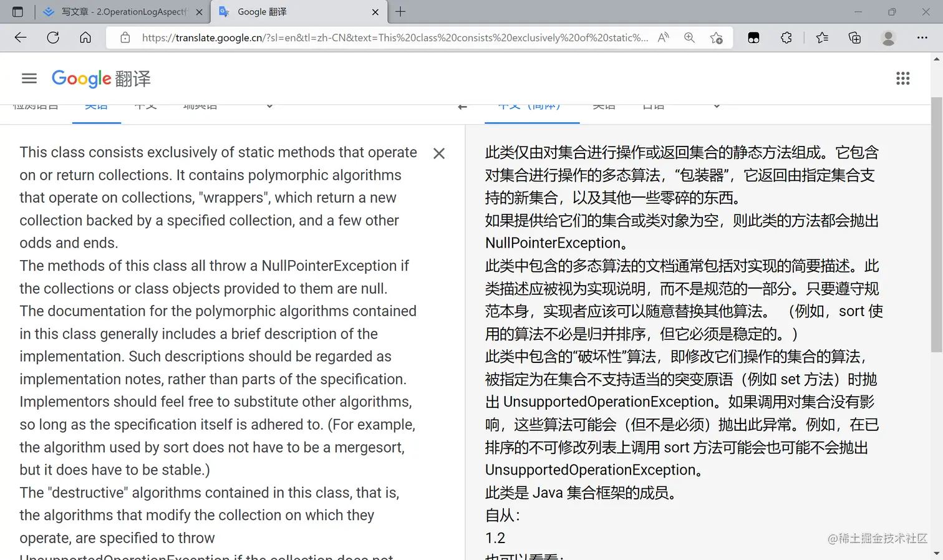Click the translated value '1.2'
The height and width of the screenshot is (560, 943).
(495, 538)
